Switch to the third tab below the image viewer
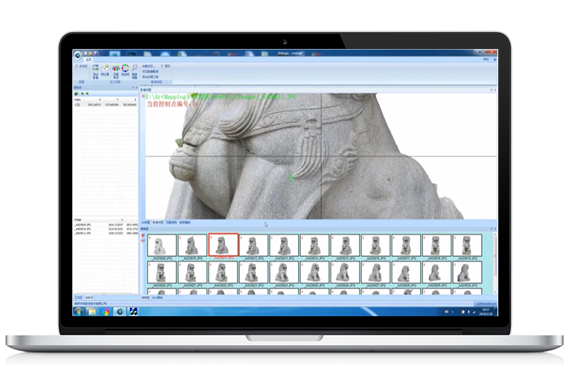The width and height of the screenshot is (569, 392). tap(171, 222)
